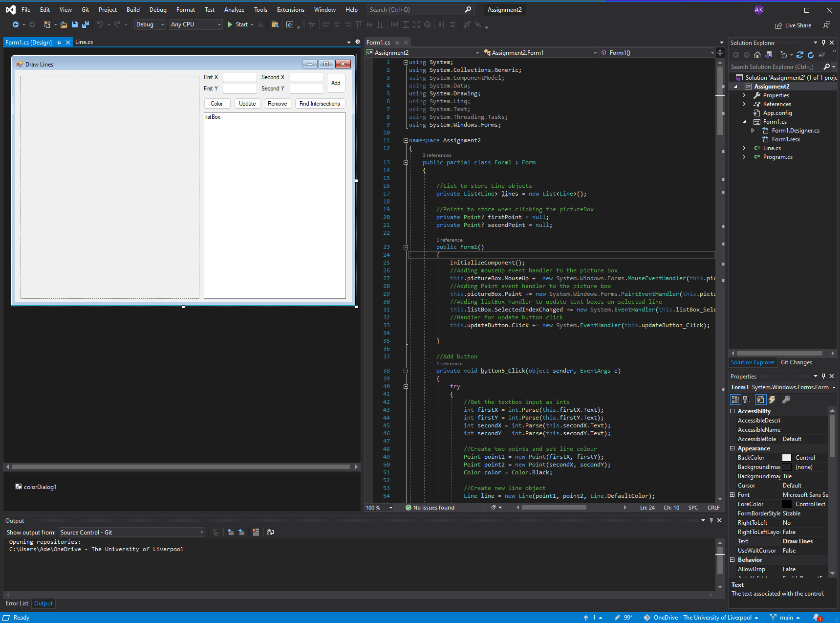The width and height of the screenshot is (840, 623).
Task: Unpin the Solution Explorer with the pin icon
Action: [823, 43]
